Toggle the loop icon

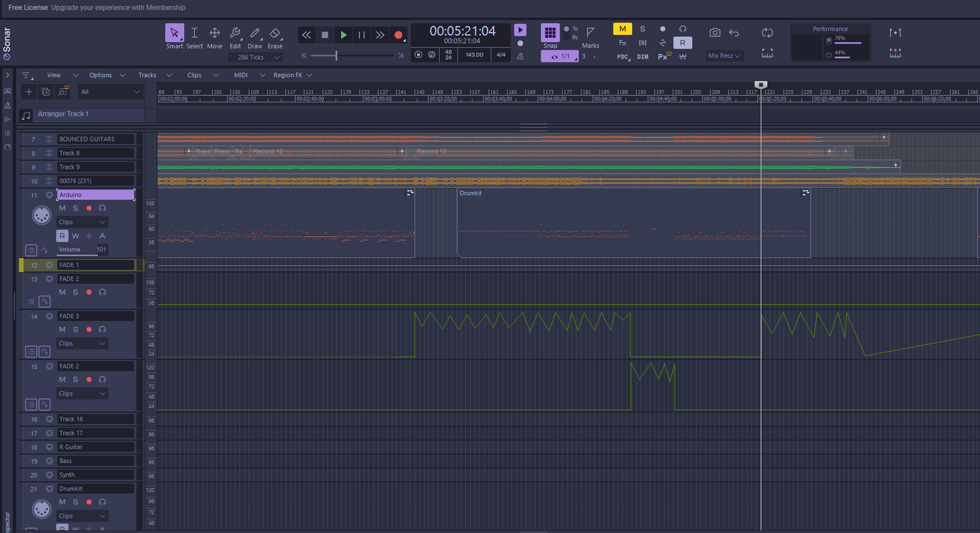[767, 32]
